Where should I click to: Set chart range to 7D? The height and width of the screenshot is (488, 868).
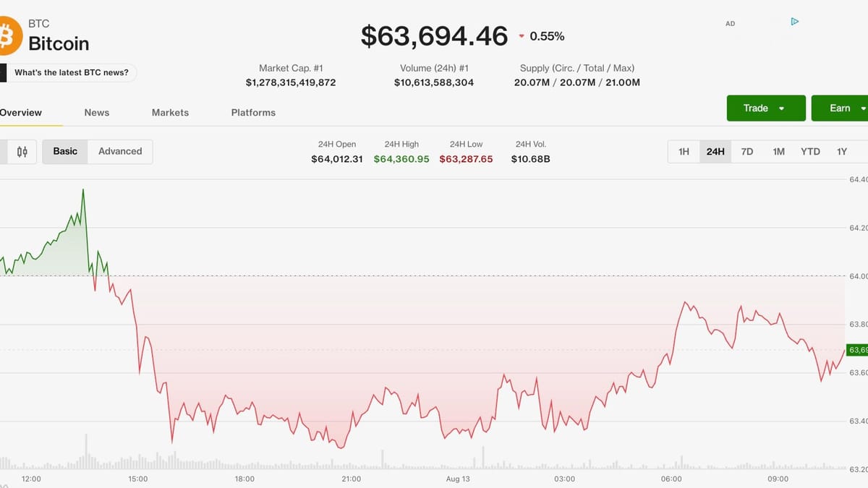(x=747, y=152)
